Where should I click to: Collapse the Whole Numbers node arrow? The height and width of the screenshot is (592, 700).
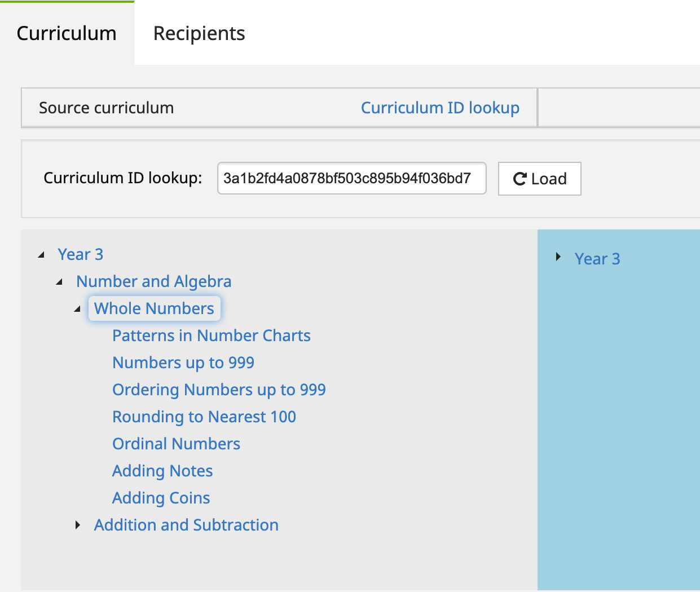coord(77,309)
